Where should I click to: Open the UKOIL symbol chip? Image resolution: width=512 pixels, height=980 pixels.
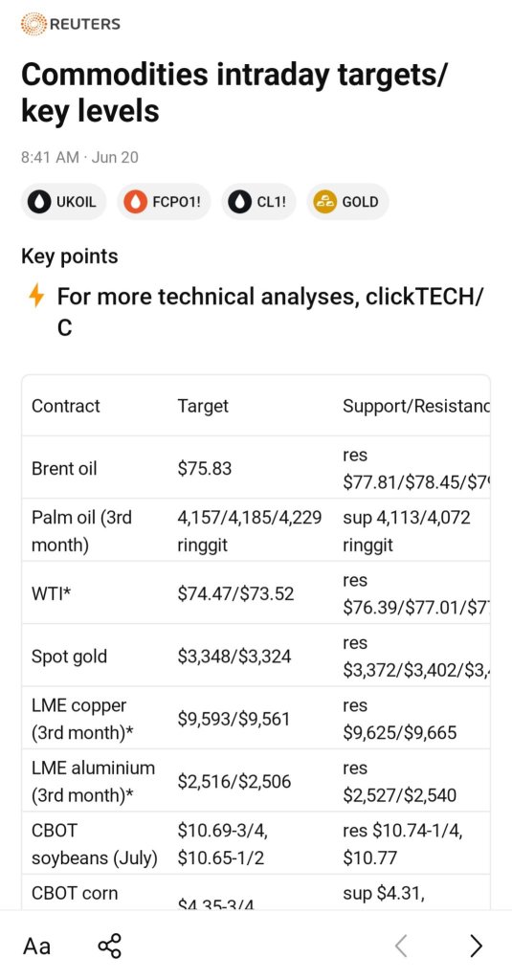[x=63, y=202]
